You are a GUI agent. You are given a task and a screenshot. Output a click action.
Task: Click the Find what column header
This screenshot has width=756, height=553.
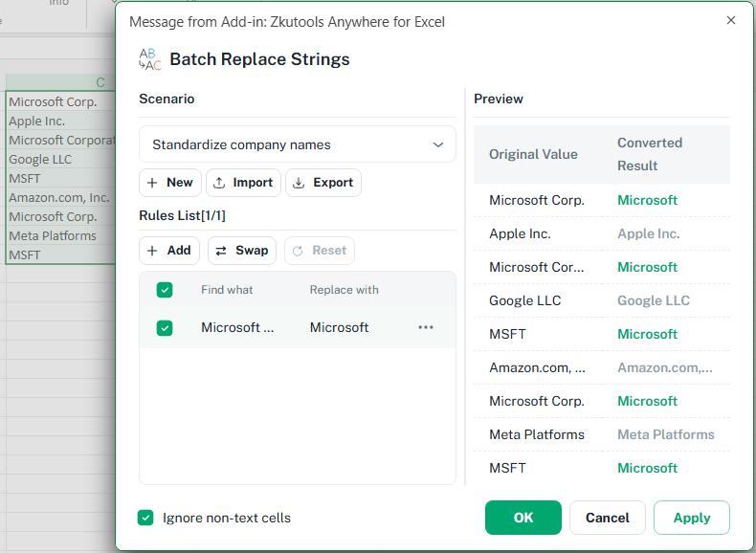(227, 290)
